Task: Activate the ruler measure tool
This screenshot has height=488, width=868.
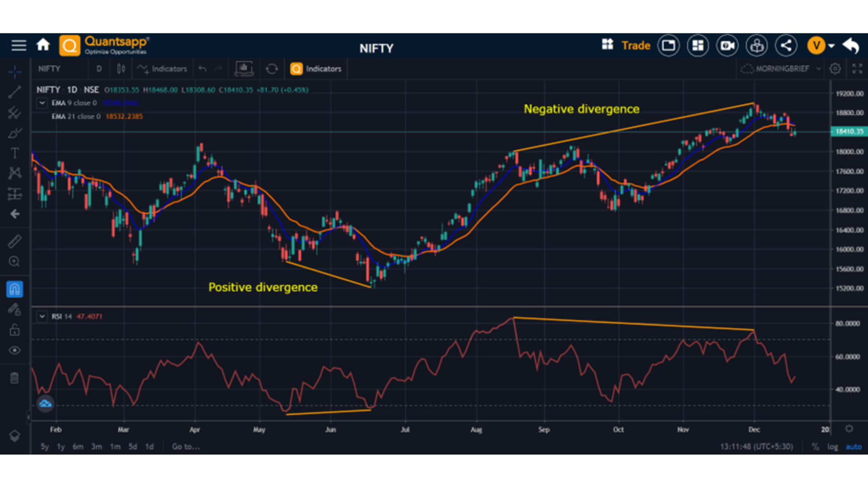Action: coord(14,241)
